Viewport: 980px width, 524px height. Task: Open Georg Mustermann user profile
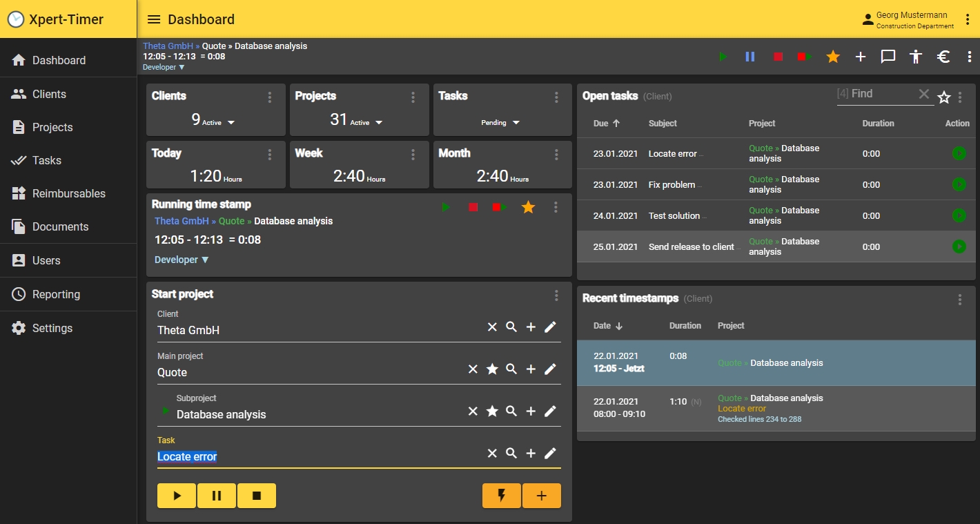pyautogui.click(x=908, y=19)
